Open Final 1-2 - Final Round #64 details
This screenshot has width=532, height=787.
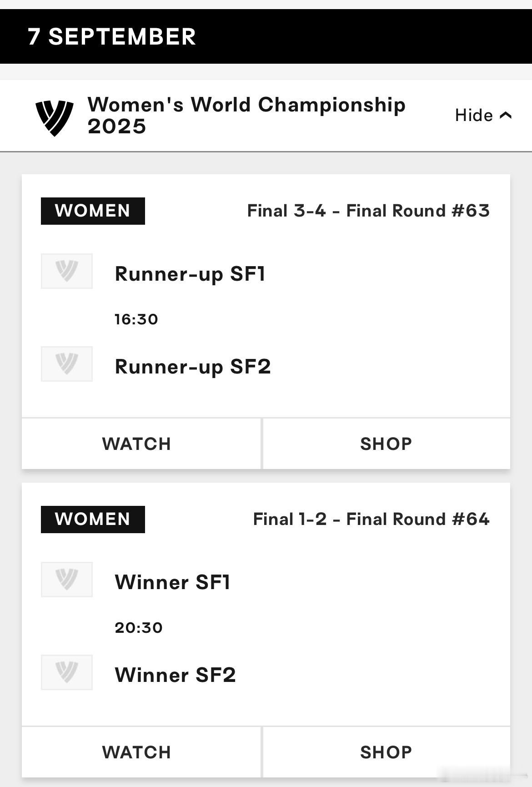point(371,520)
